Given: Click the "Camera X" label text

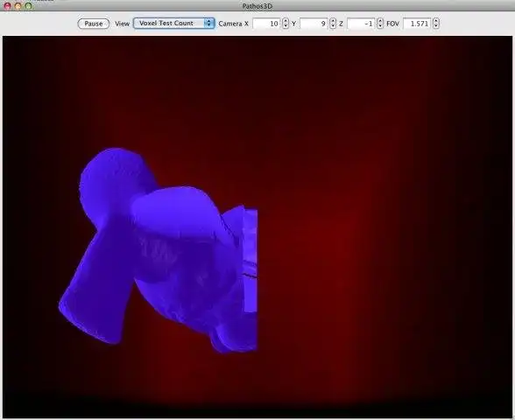Looking at the screenshot, I should pyautogui.click(x=233, y=24).
